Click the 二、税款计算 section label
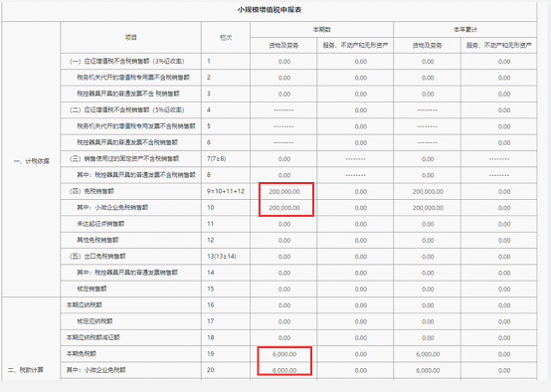This screenshot has height=392, width=551. [x=26, y=370]
